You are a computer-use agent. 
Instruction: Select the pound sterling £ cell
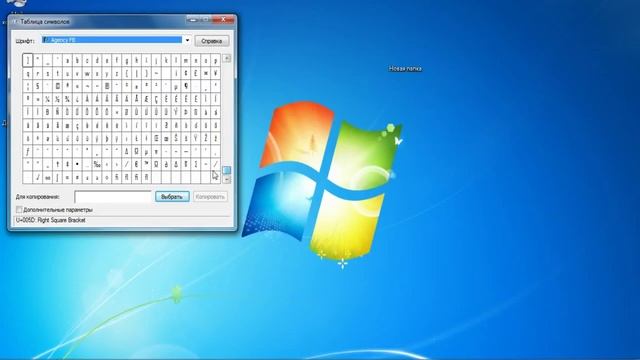point(196,73)
